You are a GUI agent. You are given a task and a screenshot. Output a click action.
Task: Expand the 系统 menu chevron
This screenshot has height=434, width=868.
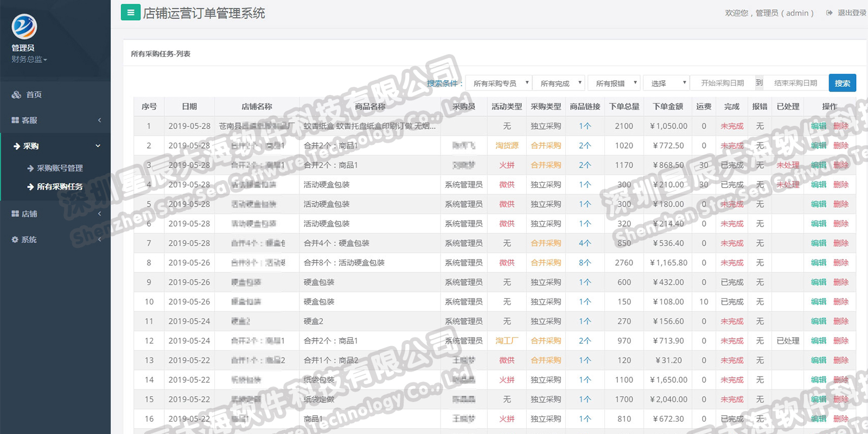point(99,239)
